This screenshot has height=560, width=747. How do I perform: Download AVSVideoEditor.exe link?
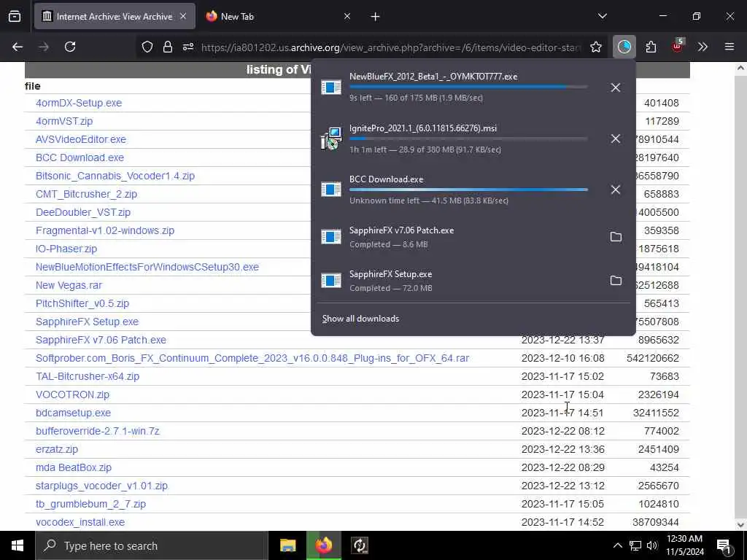[81, 139]
